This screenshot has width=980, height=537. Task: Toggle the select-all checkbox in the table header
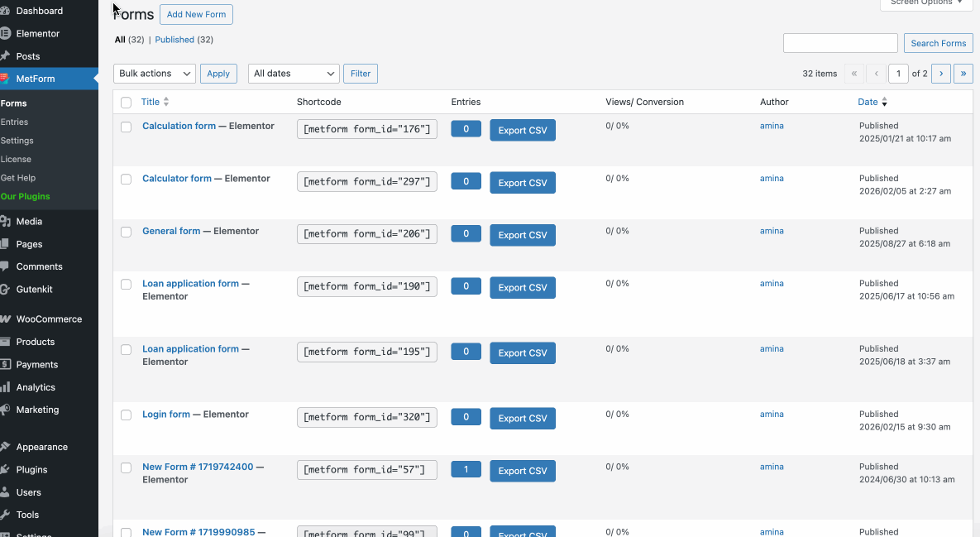(x=126, y=102)
